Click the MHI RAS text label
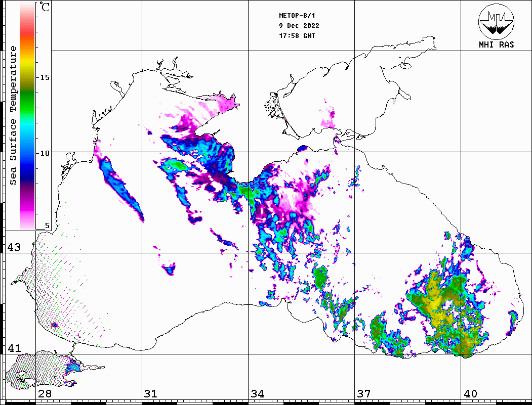 tap(496, 44)
